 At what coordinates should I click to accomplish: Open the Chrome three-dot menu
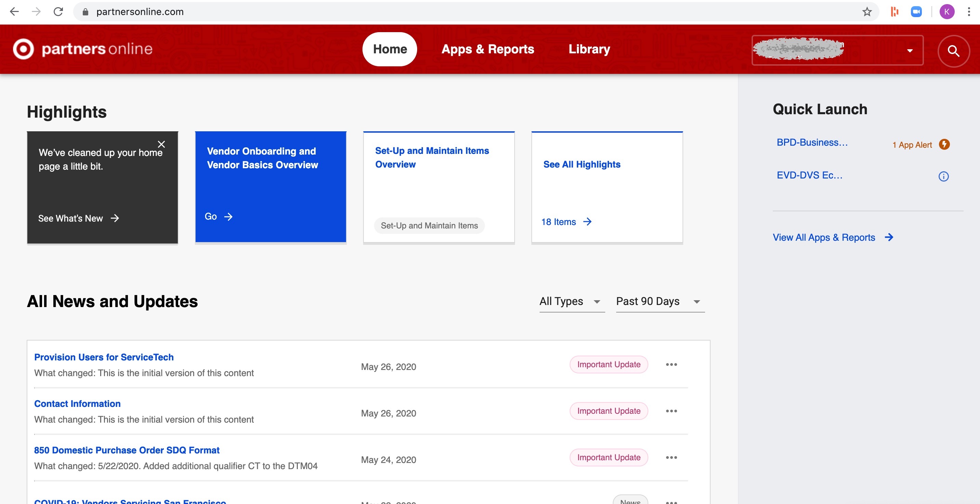(969, 12)
